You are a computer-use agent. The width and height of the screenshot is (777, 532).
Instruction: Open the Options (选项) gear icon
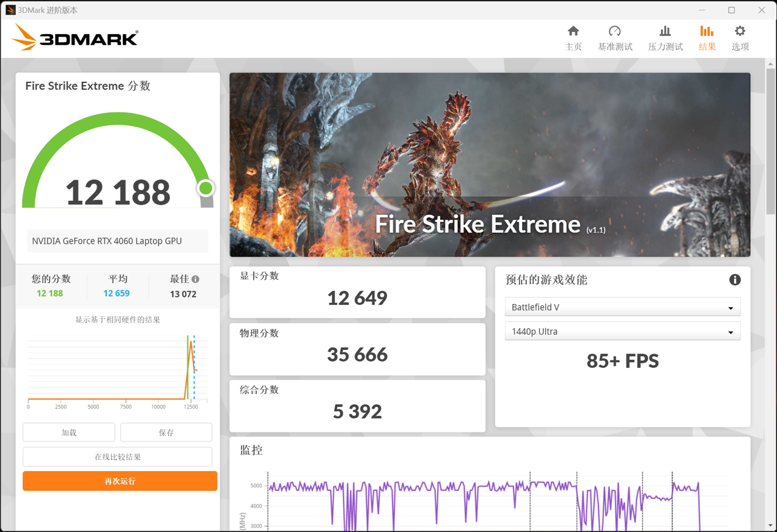click(x=740, y=32)
